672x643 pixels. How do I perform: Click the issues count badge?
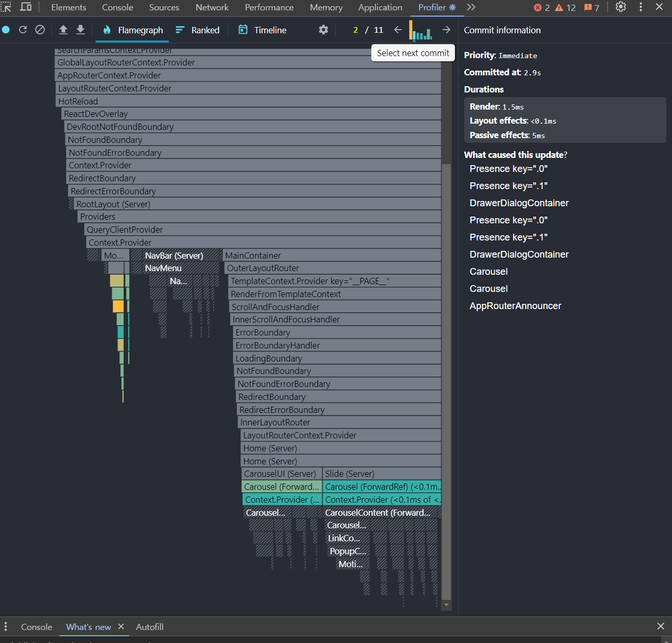pyautogui.click(x=592, y=8)
